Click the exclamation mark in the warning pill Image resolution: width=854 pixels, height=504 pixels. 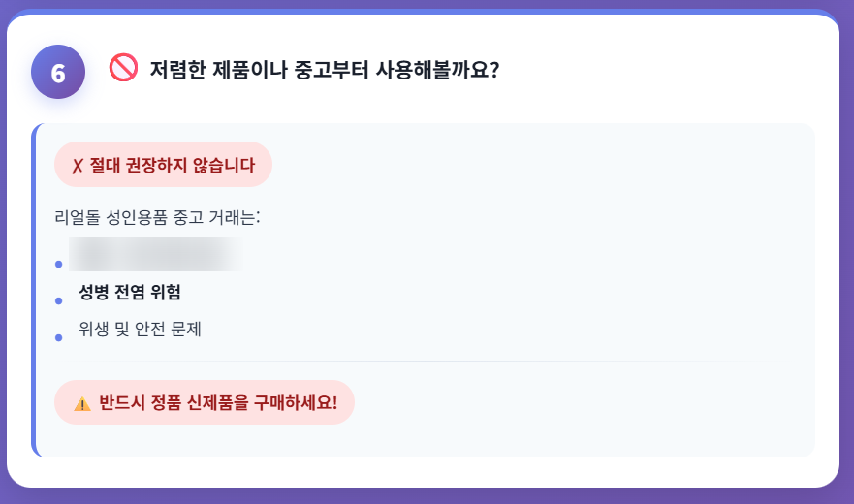tap(334, 402)
